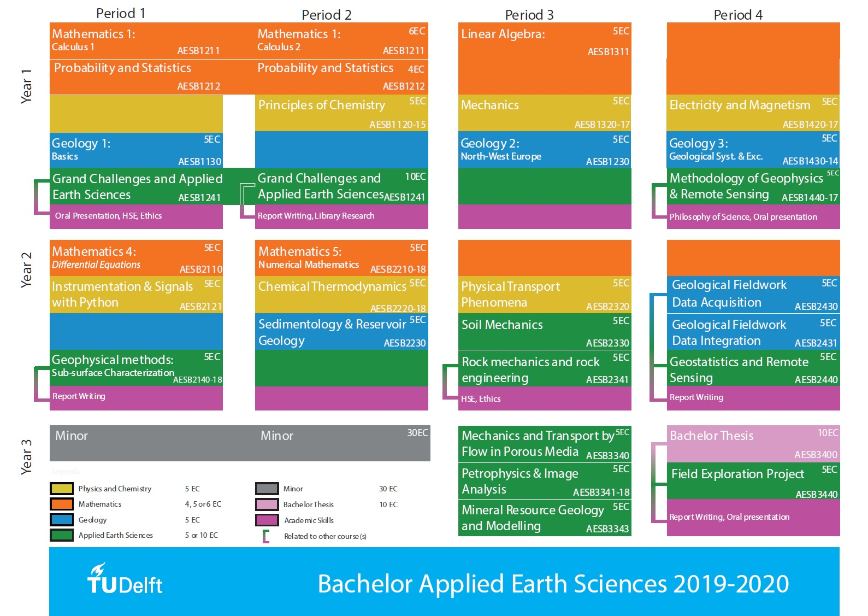Click legend label 'Related to other course(s)'
Screen dimensions: 868x616
(x=325, y=536)
